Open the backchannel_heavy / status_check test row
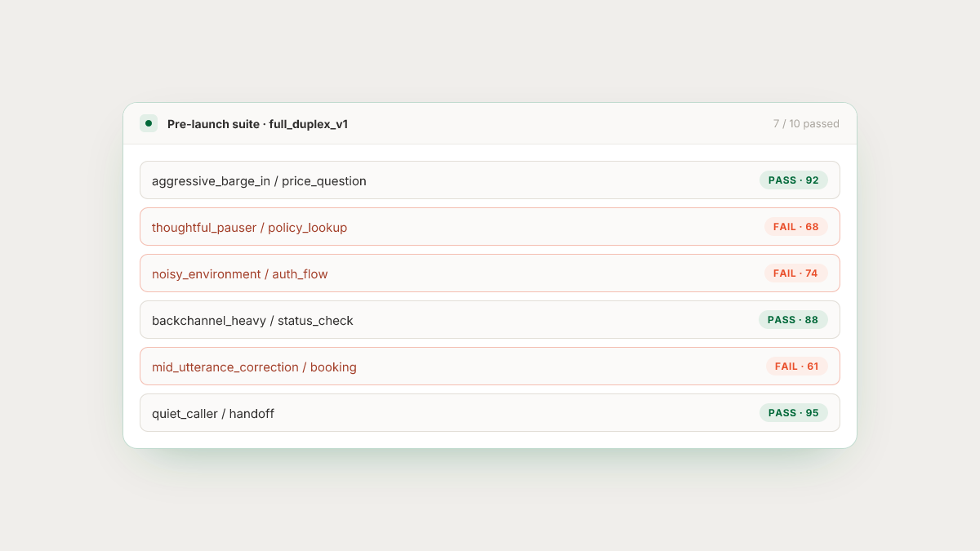 [x=490, y=320]
